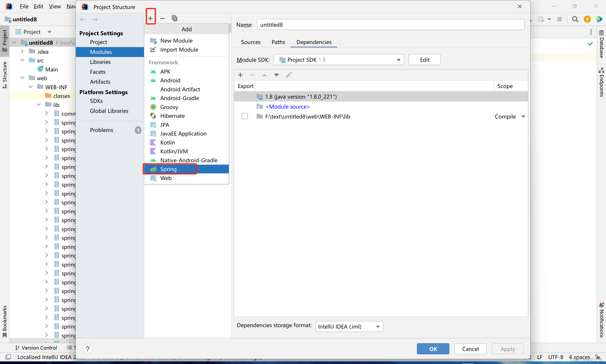Open Version Control tool window
The height and width of the screenshot is (364, 606).
click(x=36, y=348)
